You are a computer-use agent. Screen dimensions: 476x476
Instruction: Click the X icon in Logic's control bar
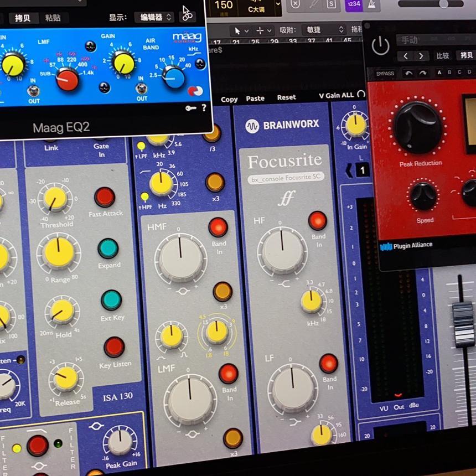pyautogui.click(x=296, y=4)
